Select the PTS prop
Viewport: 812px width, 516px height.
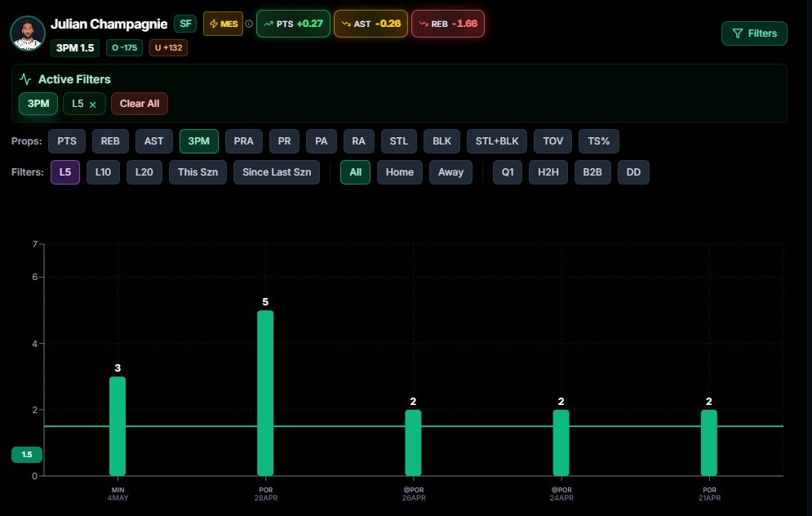pos(67,141)
